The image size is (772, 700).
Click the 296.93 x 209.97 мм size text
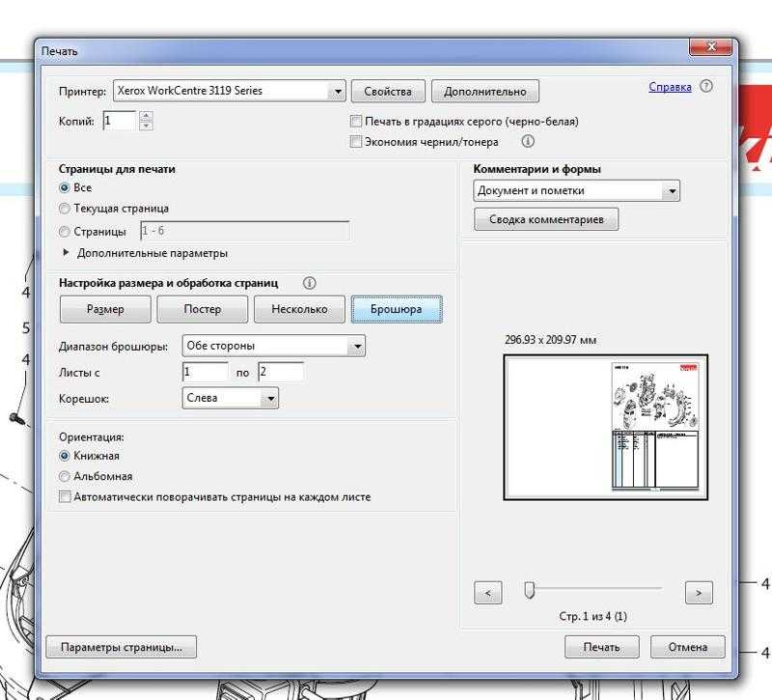coord(550,340)
